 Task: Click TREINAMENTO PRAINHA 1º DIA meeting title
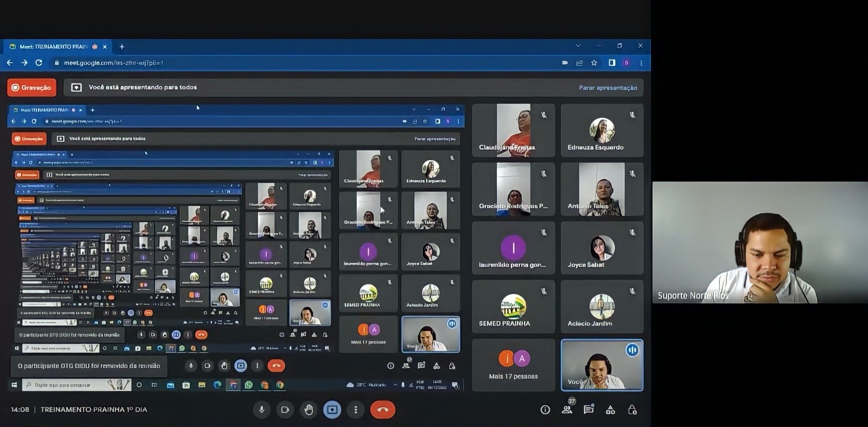click(x=94, y=409)
